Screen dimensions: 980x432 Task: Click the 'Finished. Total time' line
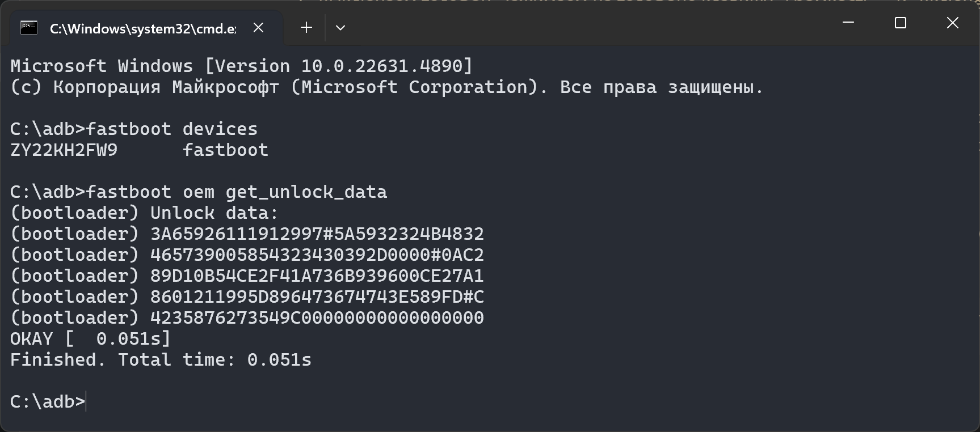(161, 360)
